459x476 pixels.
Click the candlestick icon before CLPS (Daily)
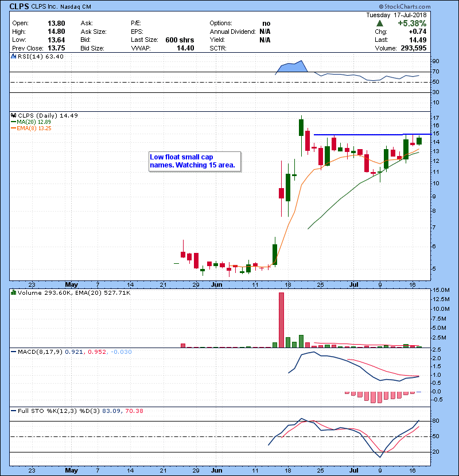[x=13, y=116]
